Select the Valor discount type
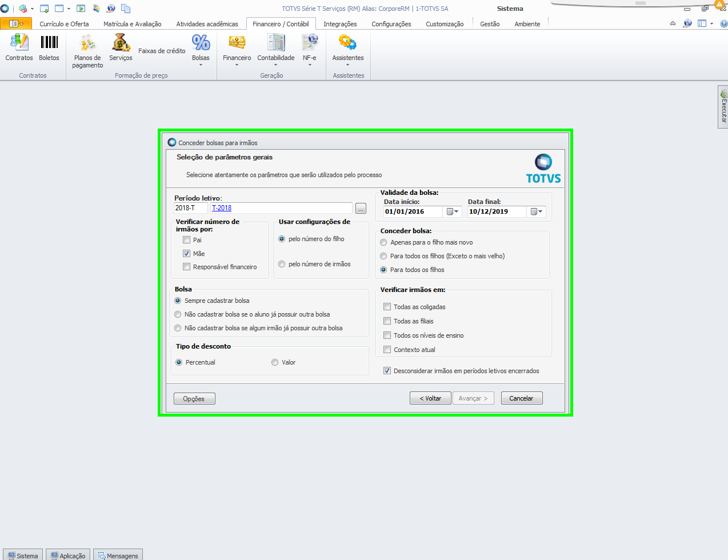This screenshot has width=728, height=560. [275, 362]
